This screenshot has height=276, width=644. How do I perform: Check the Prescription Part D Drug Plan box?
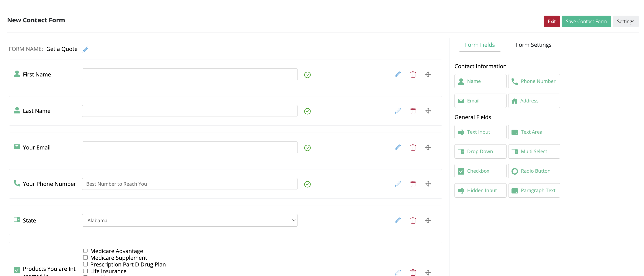(85, 264)
